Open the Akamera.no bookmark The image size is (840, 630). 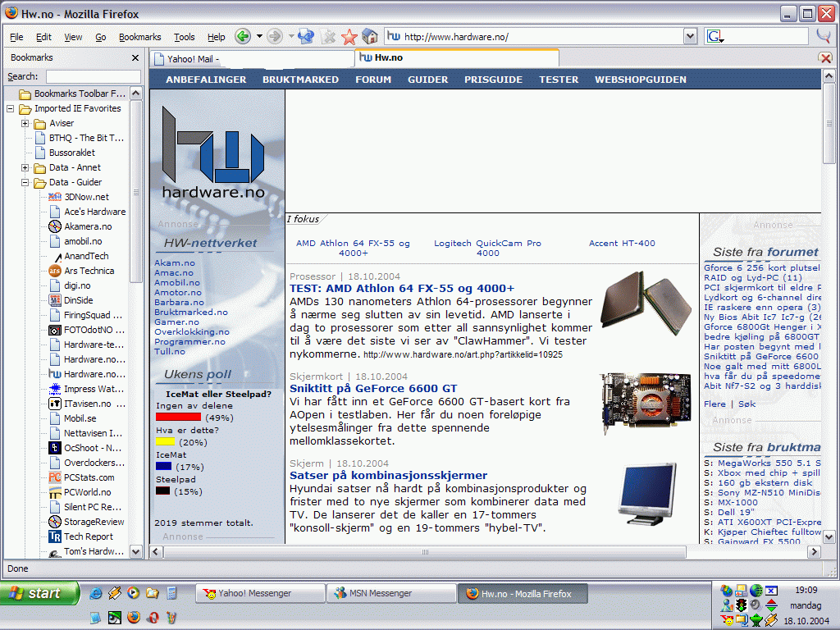(x=88, y=226)
